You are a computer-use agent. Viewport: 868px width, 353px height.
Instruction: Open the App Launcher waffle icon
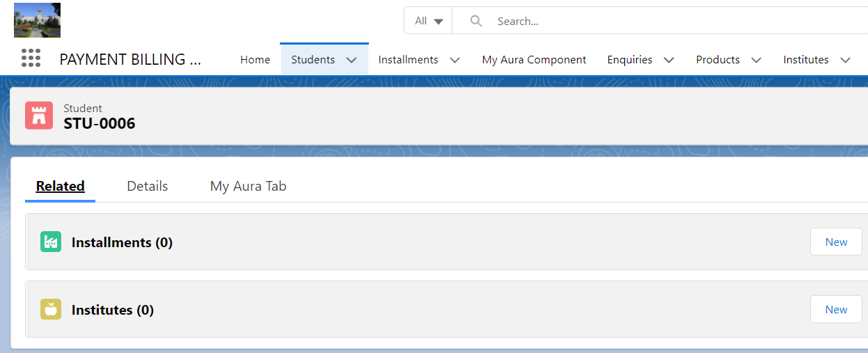pyautogui.click(x=31, y=58)
